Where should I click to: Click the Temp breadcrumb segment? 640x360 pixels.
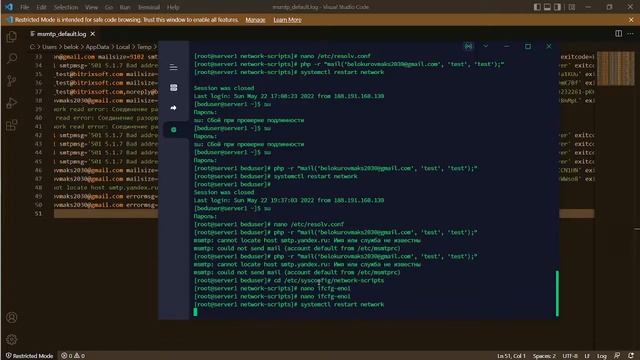pos(144,47)
